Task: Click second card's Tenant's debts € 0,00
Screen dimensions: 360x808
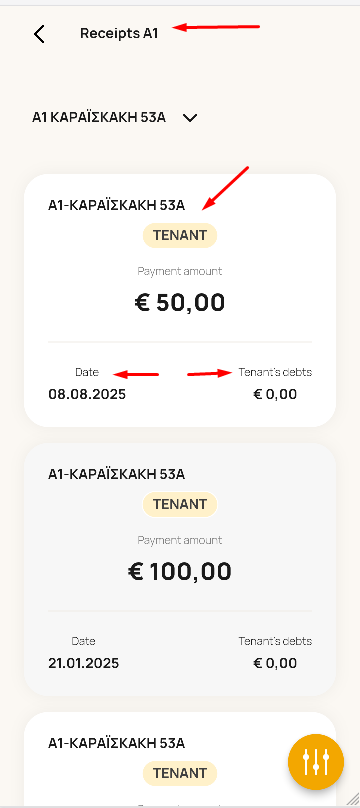Action: (x=275, y=663)
